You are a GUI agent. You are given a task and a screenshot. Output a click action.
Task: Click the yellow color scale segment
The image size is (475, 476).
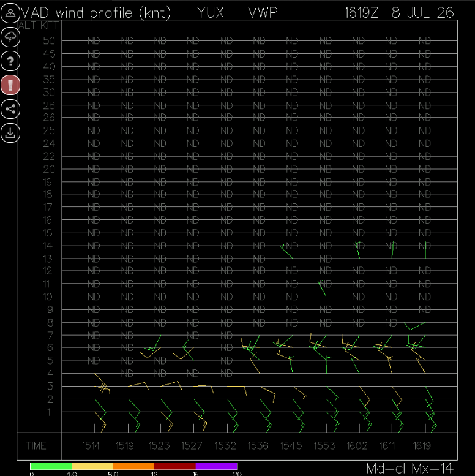tap(92, 466)
